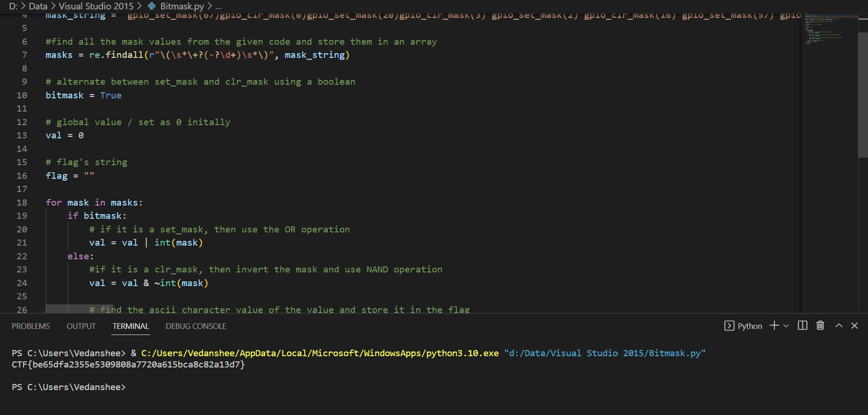Expand the breadcrumb ellipsis symbols
The height and width of the screenshot is (415, 868).
pyautogui.click(x=219, y=6)
